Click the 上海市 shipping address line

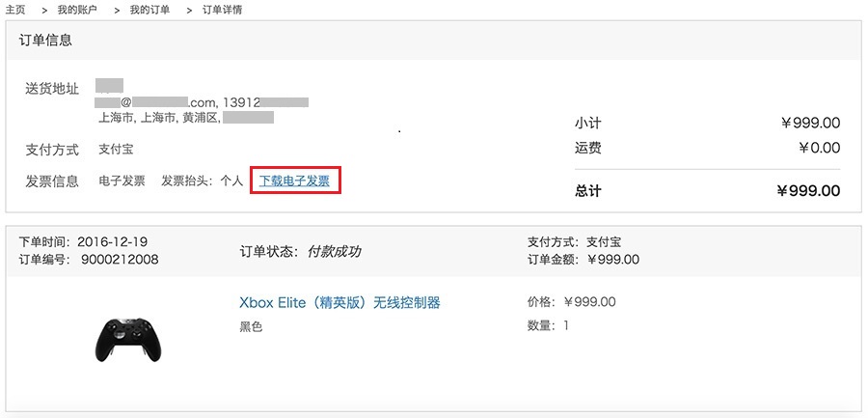point(160,118)
